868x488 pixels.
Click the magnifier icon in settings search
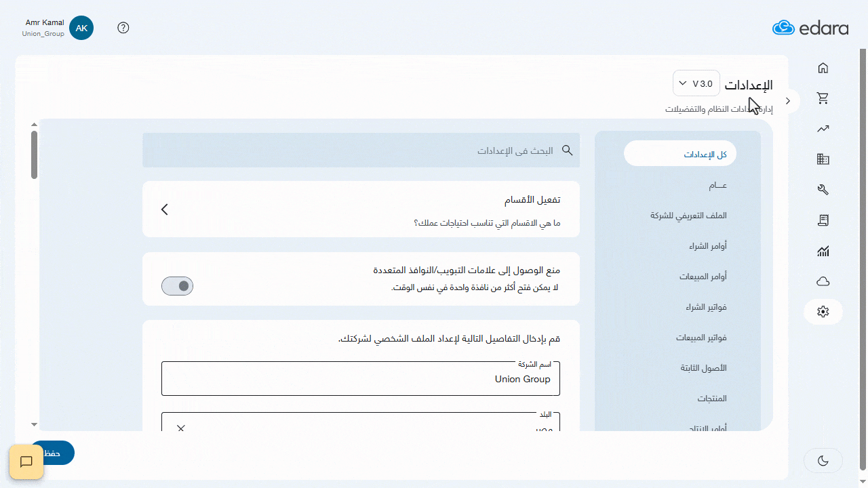[567, 150]
